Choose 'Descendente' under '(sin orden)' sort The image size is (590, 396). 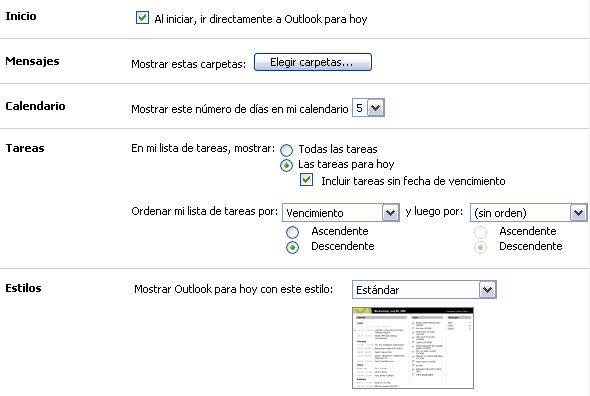point(481,247)
